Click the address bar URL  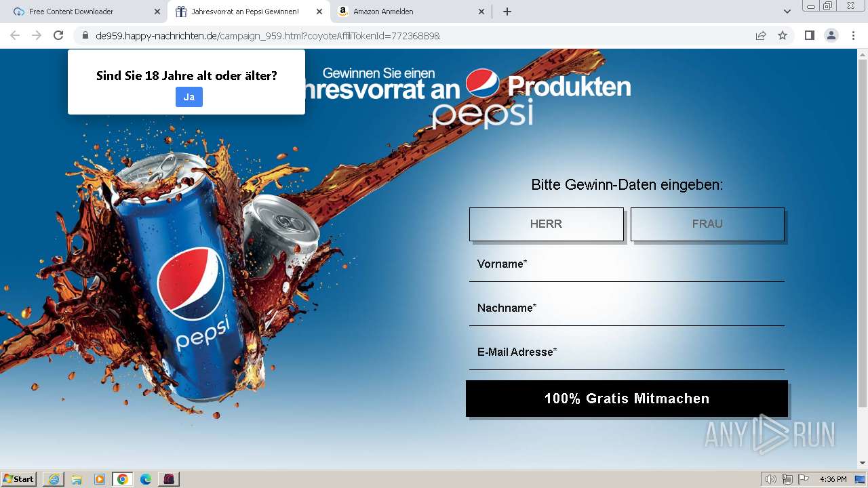[x=268, y=36]
